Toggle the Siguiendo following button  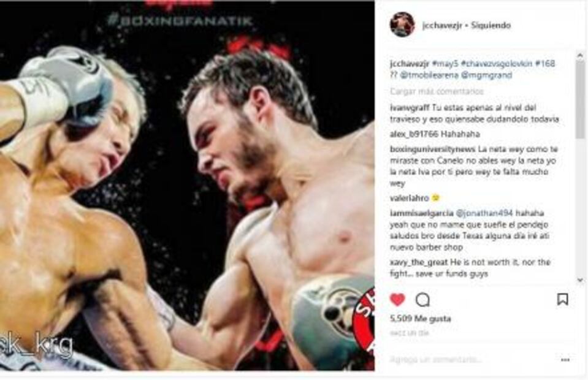491,26
